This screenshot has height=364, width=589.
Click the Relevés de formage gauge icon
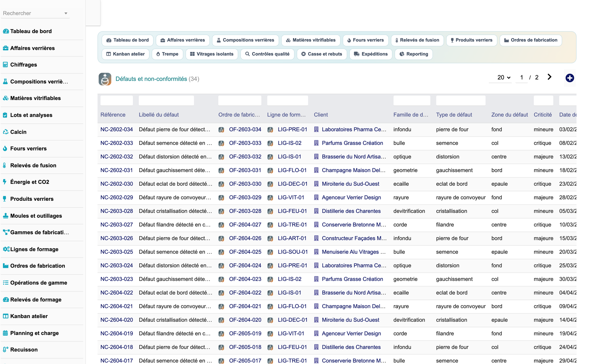6,300
